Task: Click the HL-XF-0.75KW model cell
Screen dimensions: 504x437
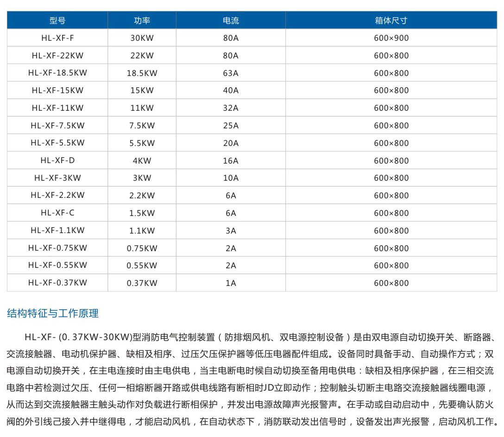Action: [57, 248]
